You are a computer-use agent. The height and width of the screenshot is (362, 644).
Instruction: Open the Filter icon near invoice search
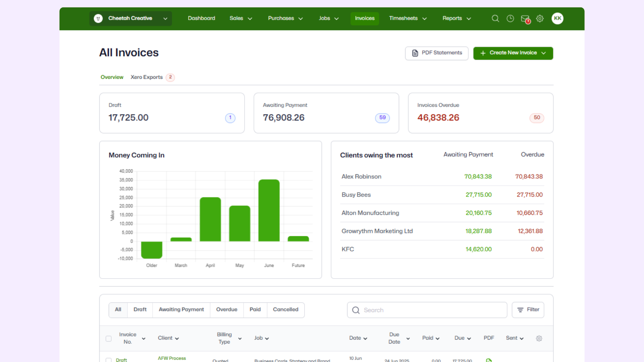pyautogui.click(x=520, y=310)
